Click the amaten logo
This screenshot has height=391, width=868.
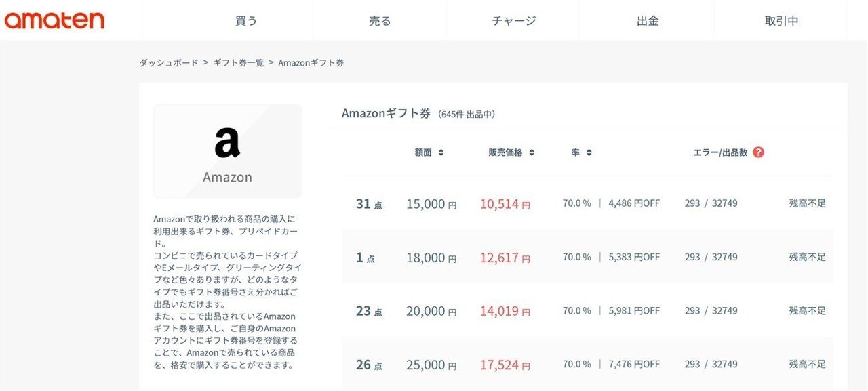pyautogui.click(x=54, y=20)
